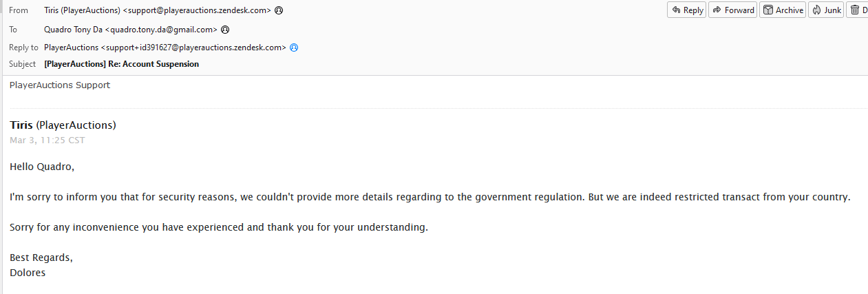Click the Archive box icon

(768, 10)
